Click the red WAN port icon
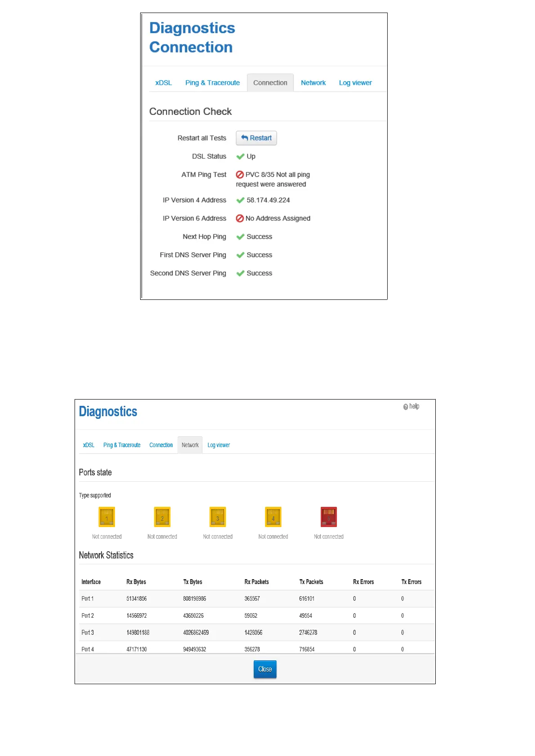This screenshot has height=756, width=535. (x=329, y=517)
